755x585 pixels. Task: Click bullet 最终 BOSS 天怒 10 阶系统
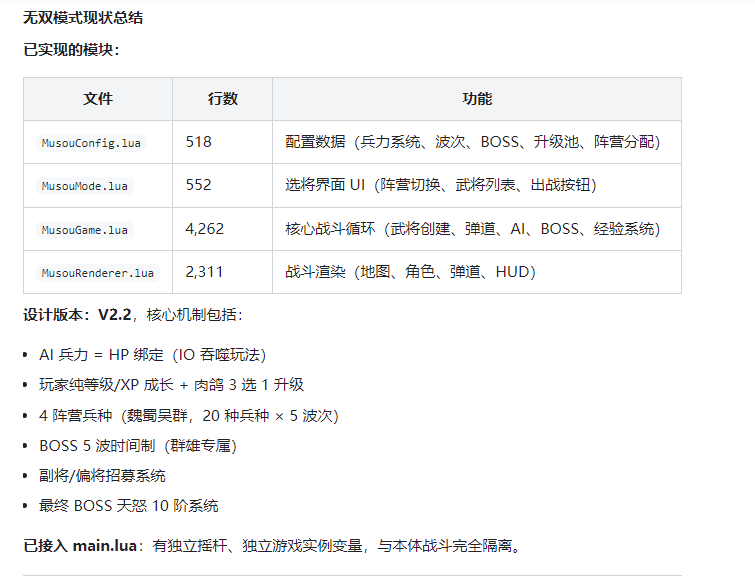129,506
